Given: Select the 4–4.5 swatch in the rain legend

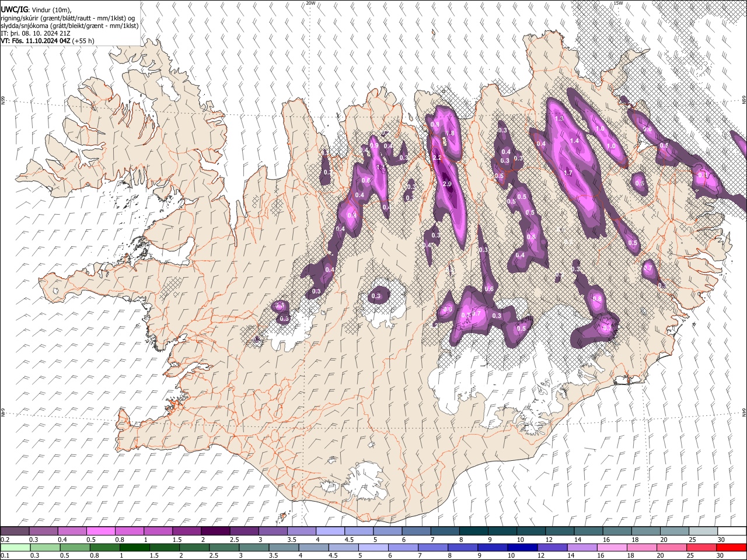Looking at the screenshot, I should [x=313, y=548].
